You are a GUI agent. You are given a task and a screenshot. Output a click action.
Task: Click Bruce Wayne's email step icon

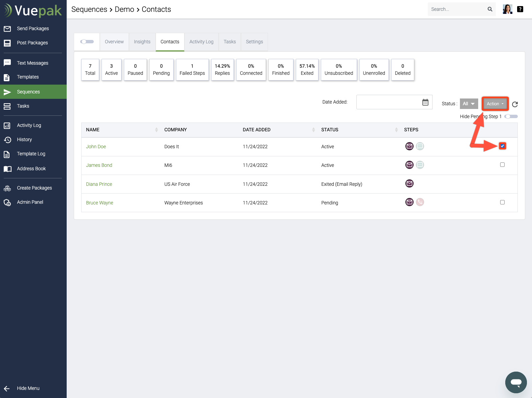tap(409, 202)
